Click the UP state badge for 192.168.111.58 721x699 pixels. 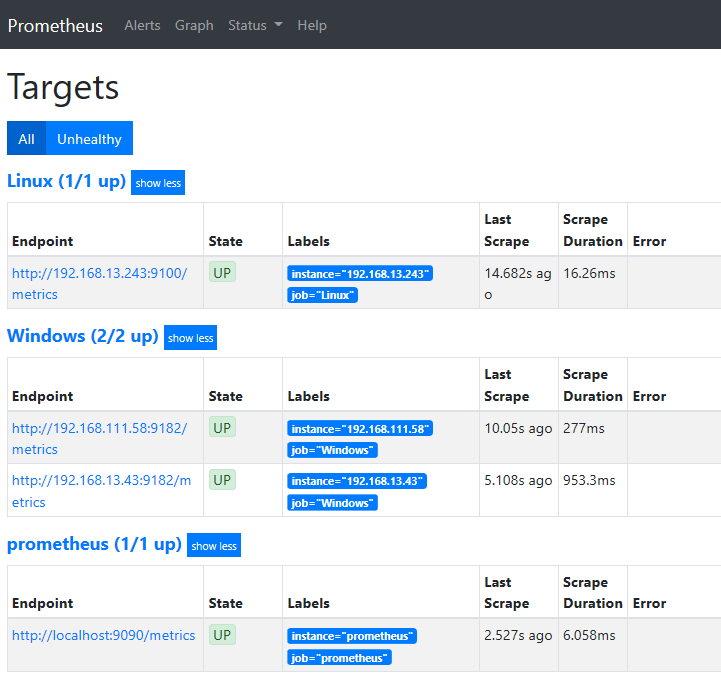point(222,427)
